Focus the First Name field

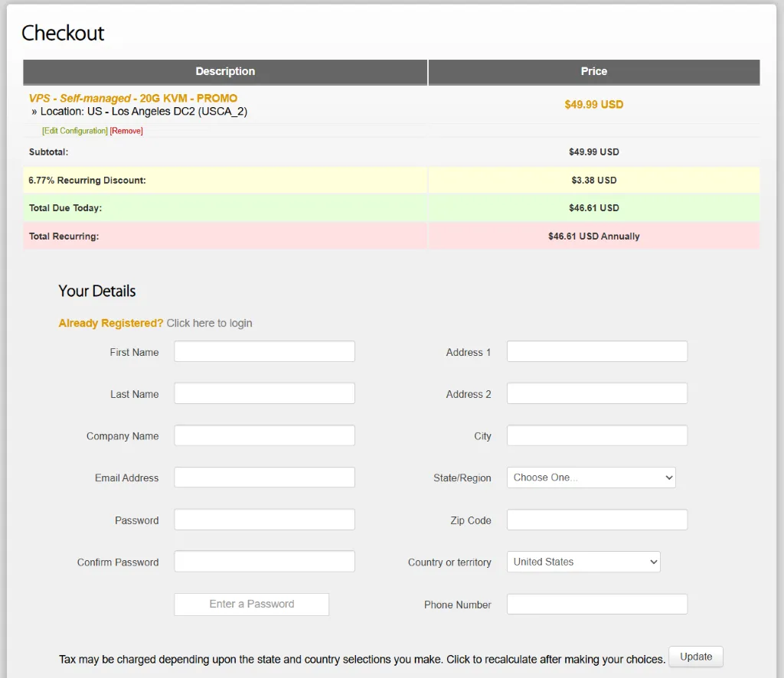pos(264,352)
